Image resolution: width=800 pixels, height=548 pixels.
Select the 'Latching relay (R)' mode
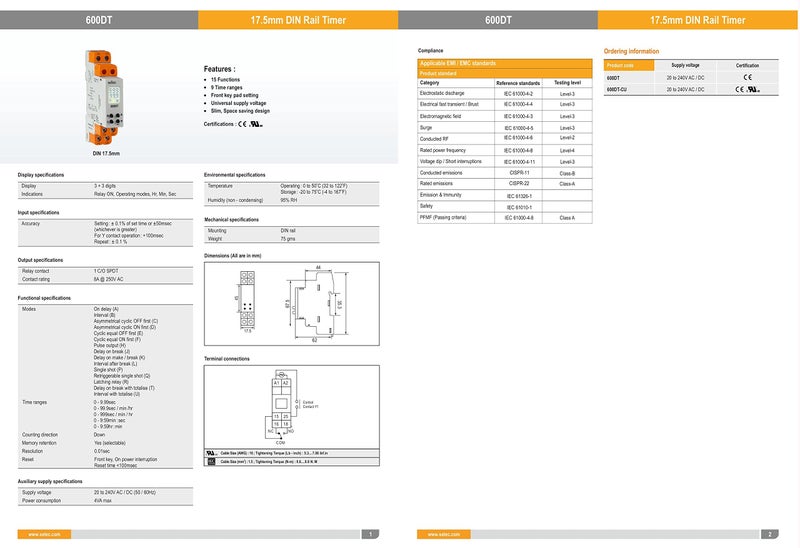pos(111,382)
